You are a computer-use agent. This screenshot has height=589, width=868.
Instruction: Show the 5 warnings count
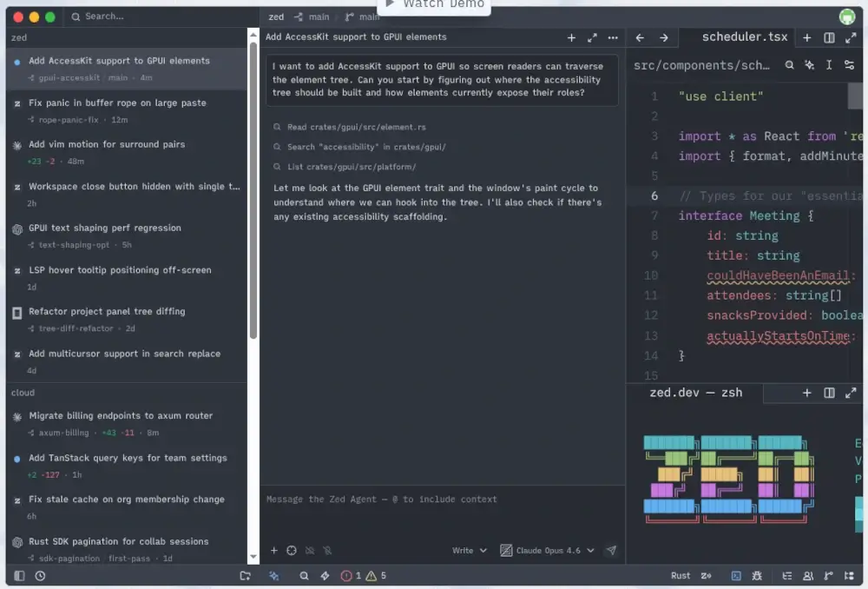click(x=377, y=576)
